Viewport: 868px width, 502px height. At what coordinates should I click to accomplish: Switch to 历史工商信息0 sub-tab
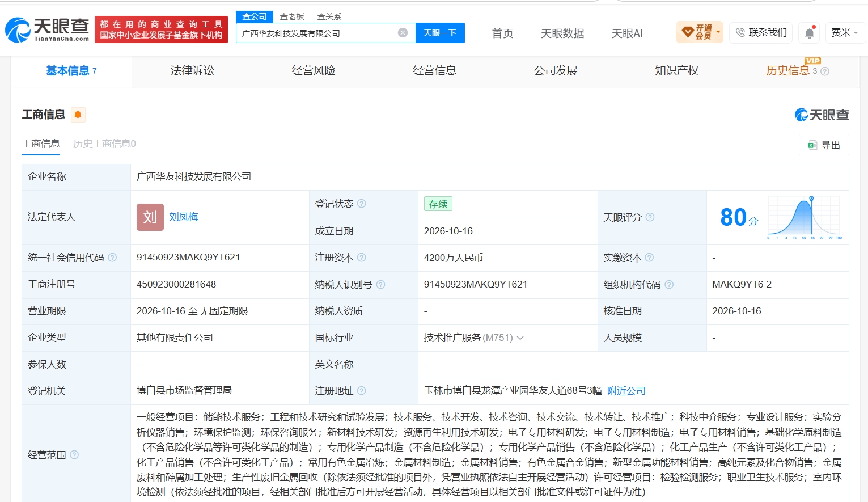[104, 144]
